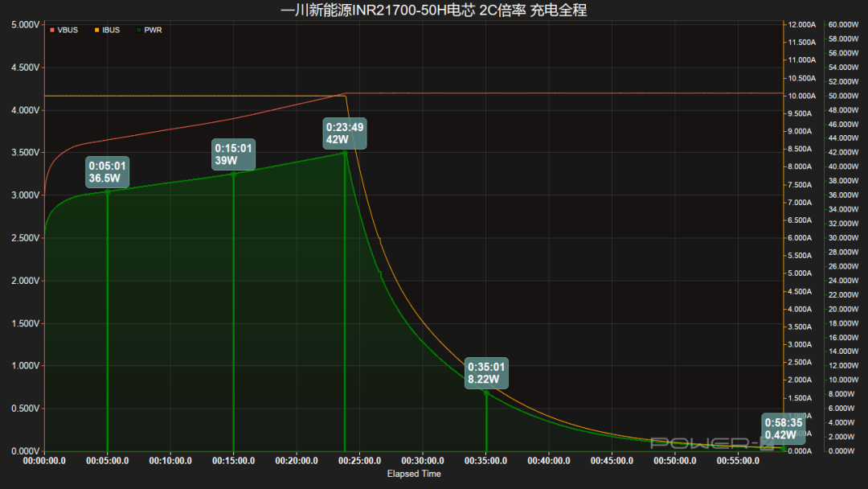Click the "2.500V" voltage axis tick
The image size is (868, 489).
pos(26,238)
